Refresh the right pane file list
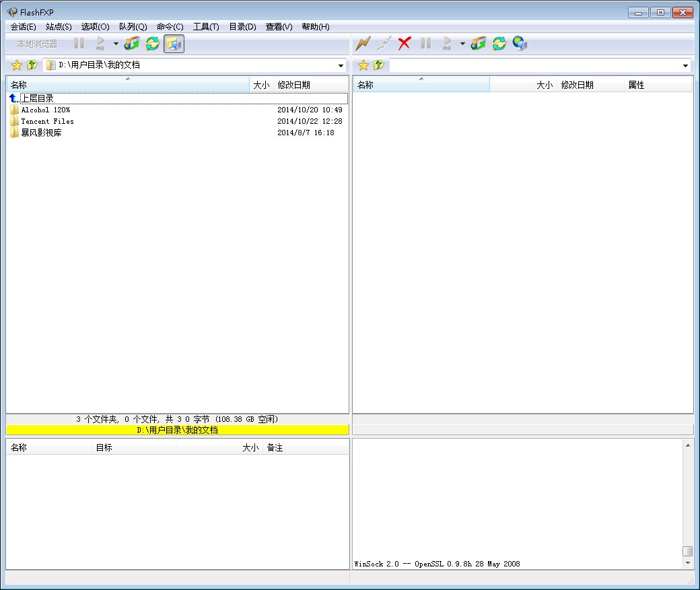Viewport: 700px width, 590px height. tap(499, 43)
